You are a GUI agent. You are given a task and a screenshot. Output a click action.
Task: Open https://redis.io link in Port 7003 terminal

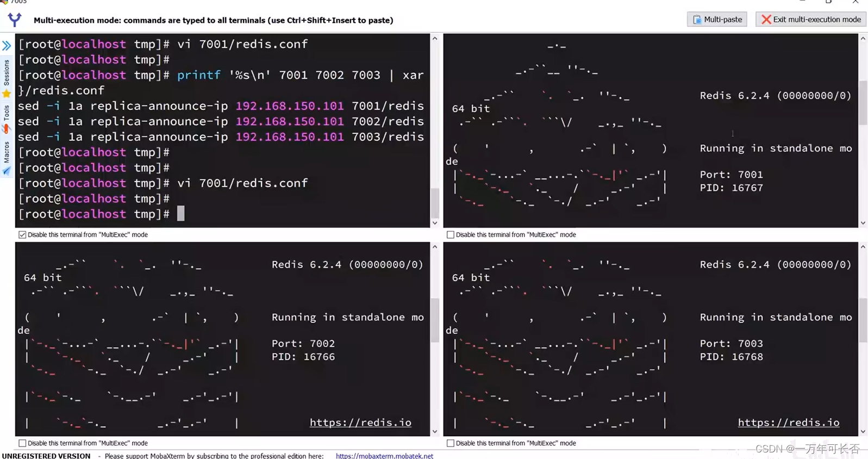(789, 423)
